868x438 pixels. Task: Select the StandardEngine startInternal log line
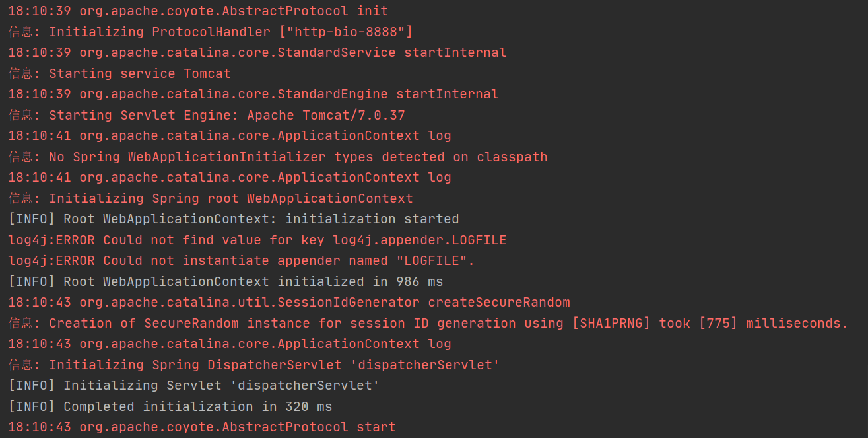tap(253, 94)
